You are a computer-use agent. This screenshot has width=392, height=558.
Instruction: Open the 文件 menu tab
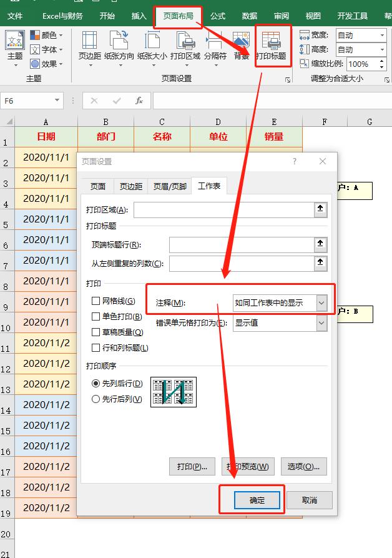tap(15, 16)
